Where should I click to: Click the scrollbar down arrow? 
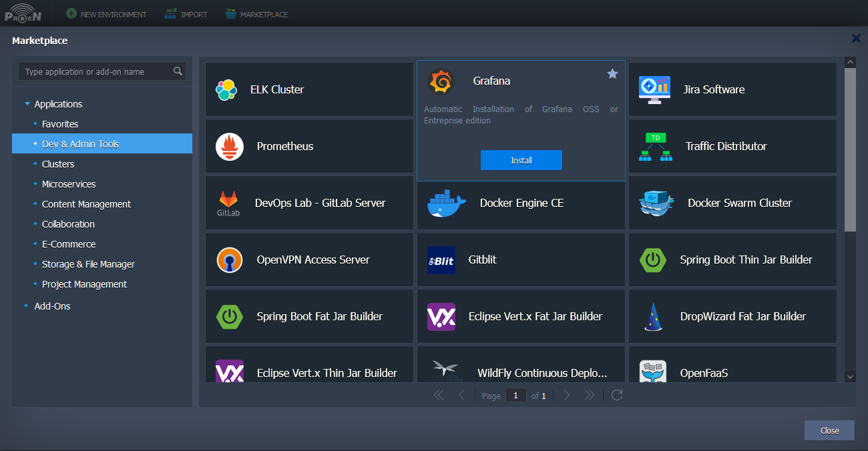point(850,377)
